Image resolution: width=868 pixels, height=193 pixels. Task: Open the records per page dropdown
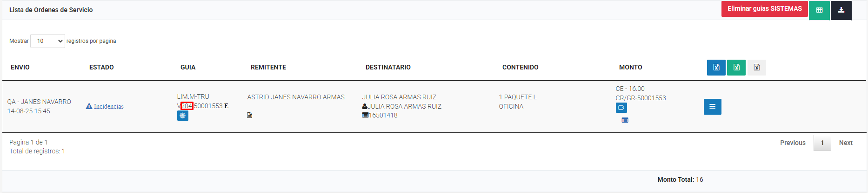tap(47, 41)
